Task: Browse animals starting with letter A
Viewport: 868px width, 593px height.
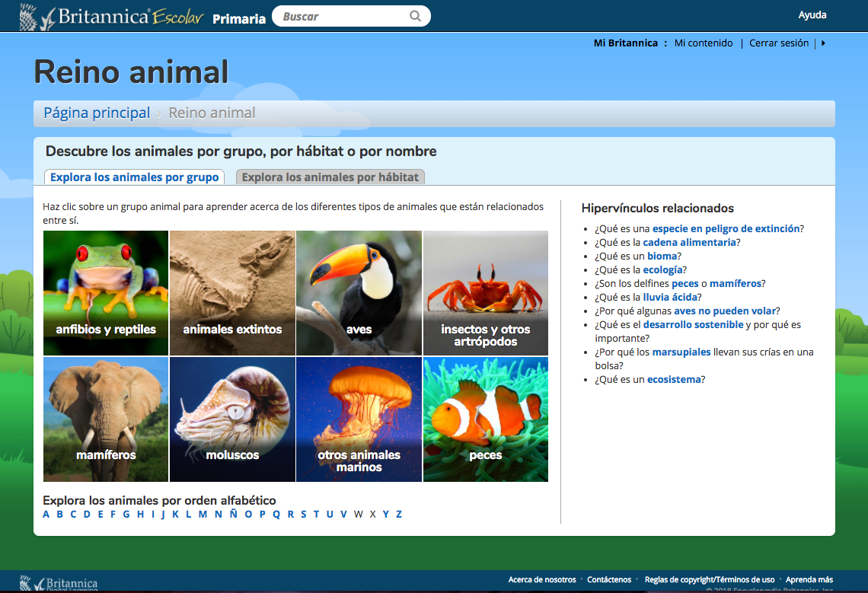Action: click(x=46, y=515)
